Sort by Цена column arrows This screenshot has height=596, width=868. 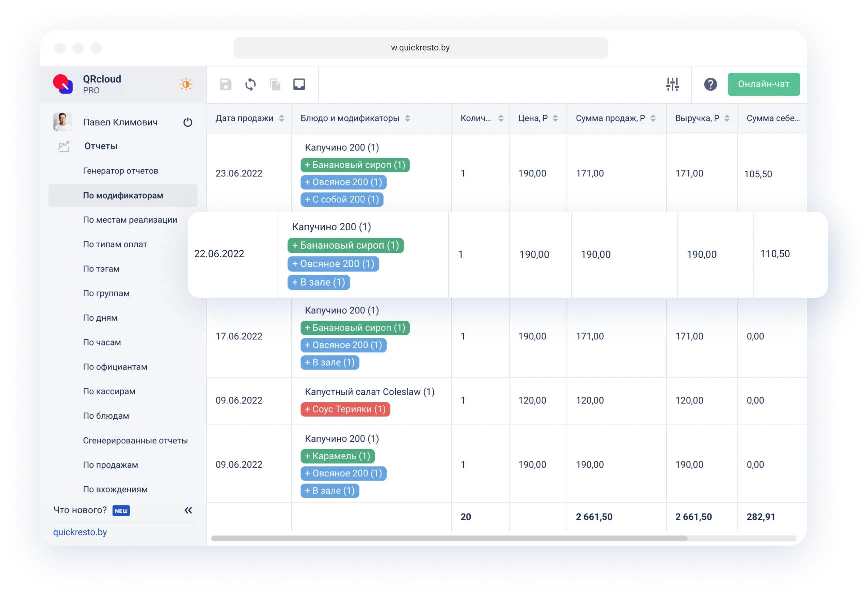555,118
